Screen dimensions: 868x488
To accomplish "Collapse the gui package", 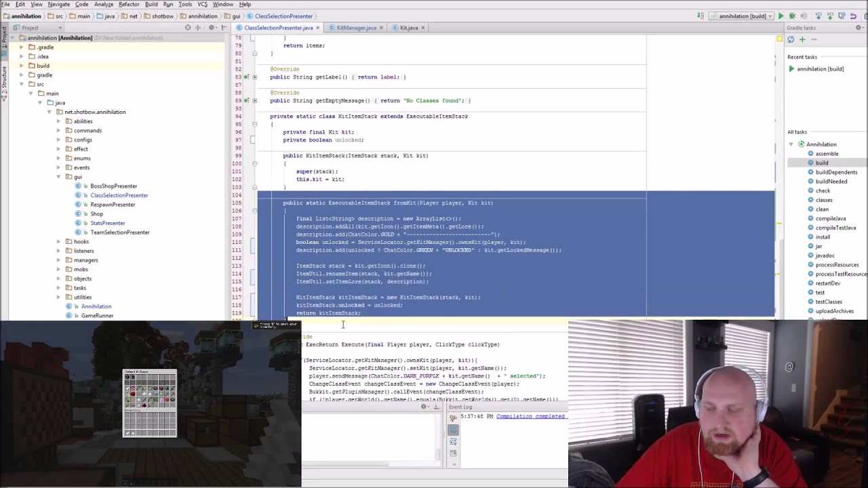I will tap(58, 177).
